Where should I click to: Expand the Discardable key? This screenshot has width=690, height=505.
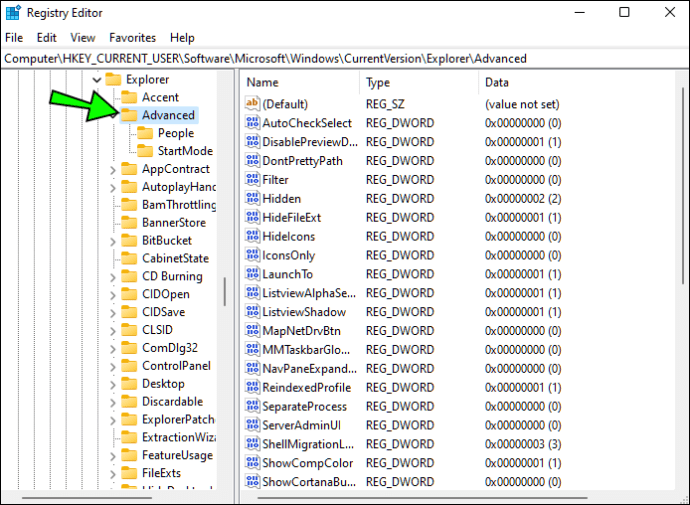[x=113, y=402]
